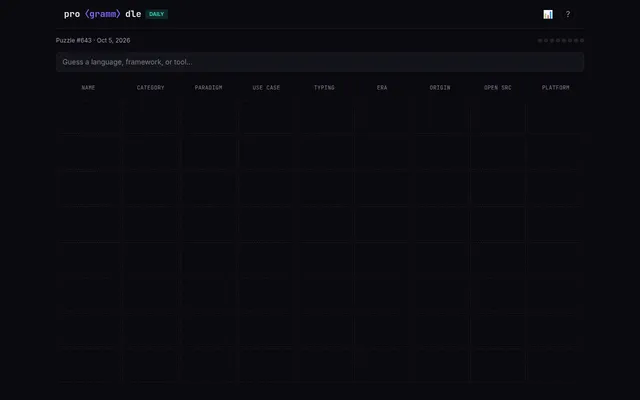Click the Puzzle #643 date text
640x400 pixels.
[x=93, y=40]
